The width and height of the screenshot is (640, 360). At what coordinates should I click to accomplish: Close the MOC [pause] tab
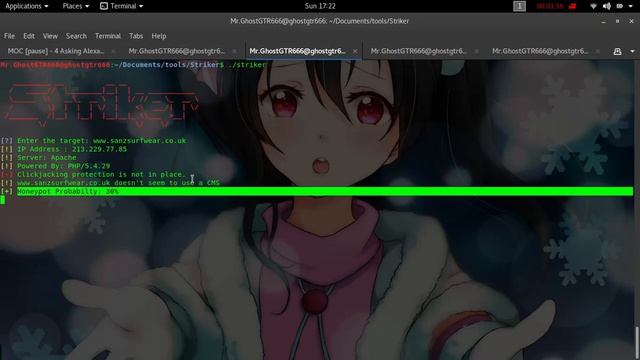coord(113,51)
